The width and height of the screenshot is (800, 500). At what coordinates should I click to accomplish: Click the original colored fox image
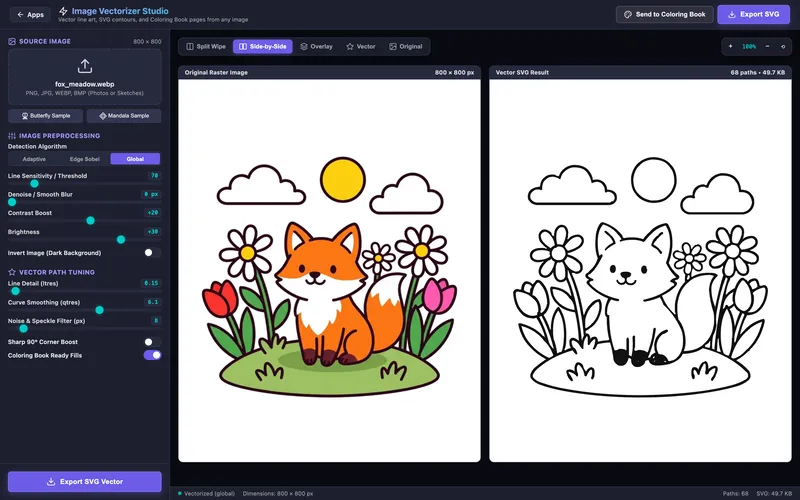click(329, 270)
